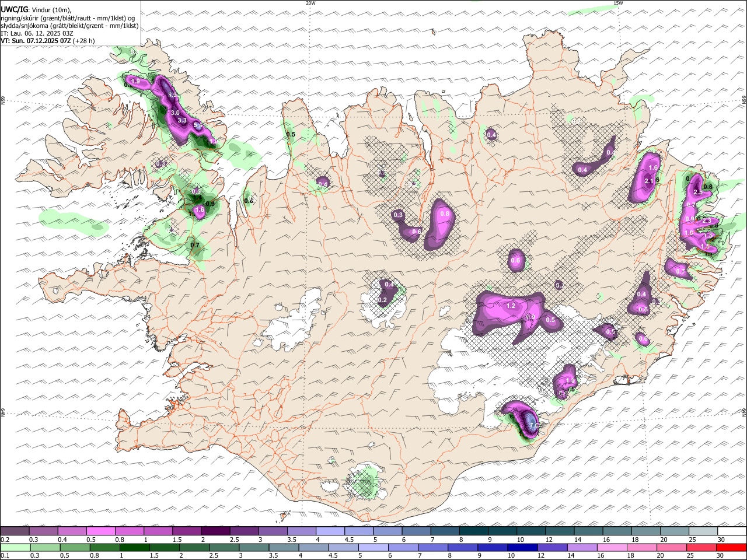Viewport: 747px width, 560px height.
Task: Click the '20W' longitude label
Action: point(310,3)
